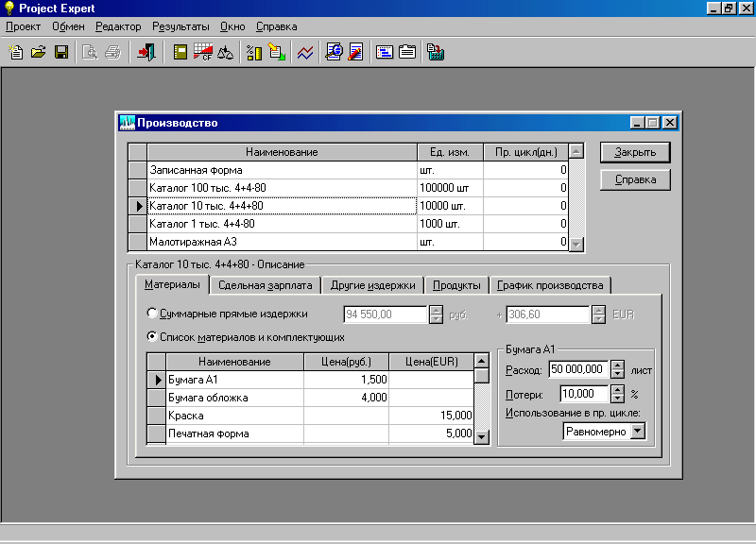Click the percent and ruler toolbar icon

coord(254,52)
